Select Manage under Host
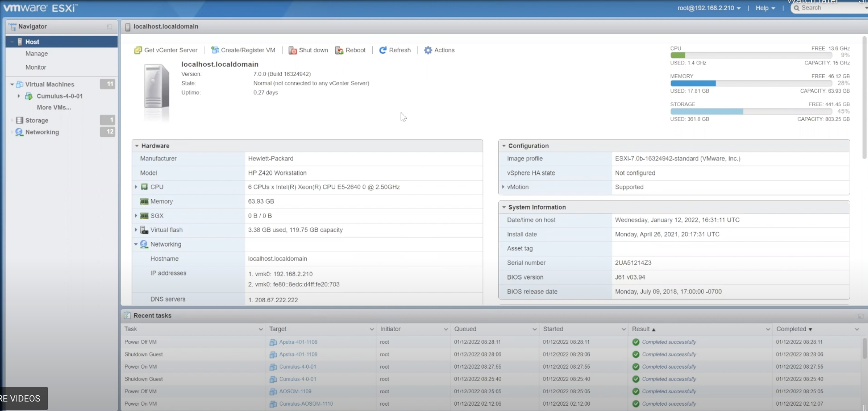The image size is (868, 411). (x=37, y=54)
